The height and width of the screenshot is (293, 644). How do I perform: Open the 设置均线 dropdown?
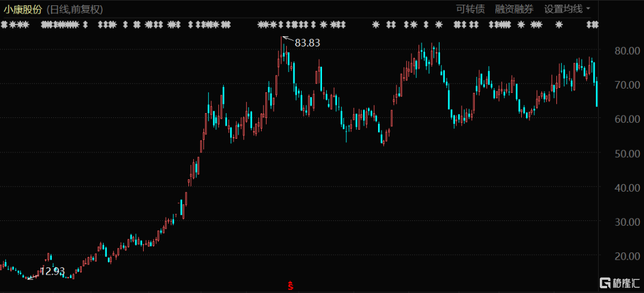pos(567,9)
